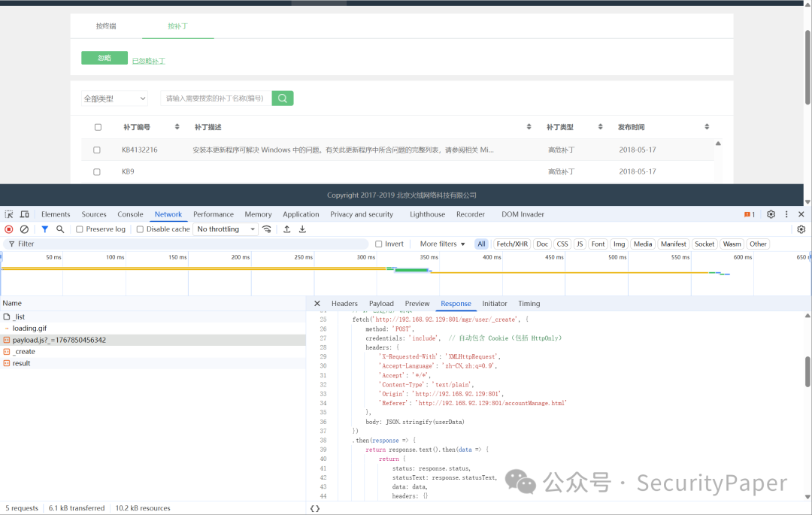Select the _list request row
Image resolution: width=812 pixels, height=515 pixels.
pyautogui.click(x=153, y=317)
